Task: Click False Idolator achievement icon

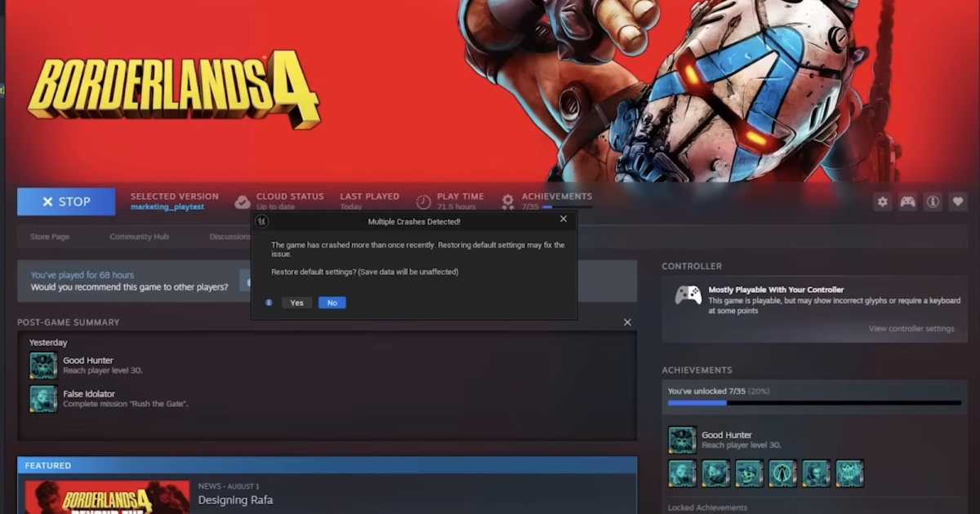Action: [43, 399]
